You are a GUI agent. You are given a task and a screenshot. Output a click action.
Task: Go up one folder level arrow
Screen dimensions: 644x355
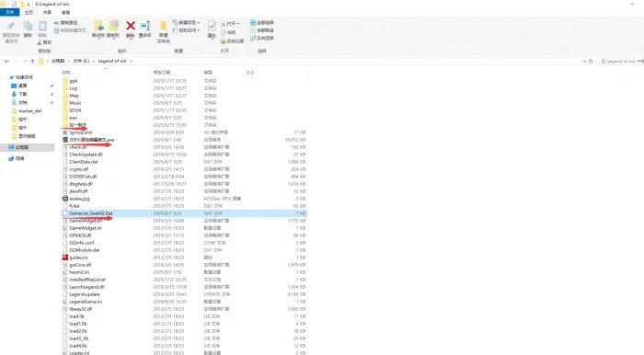tap(32, 61)
